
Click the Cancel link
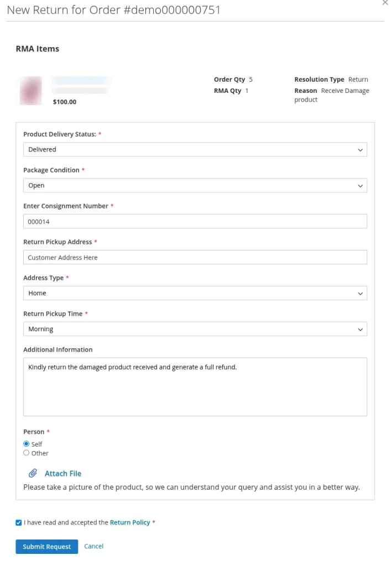[x=93, y=546]
